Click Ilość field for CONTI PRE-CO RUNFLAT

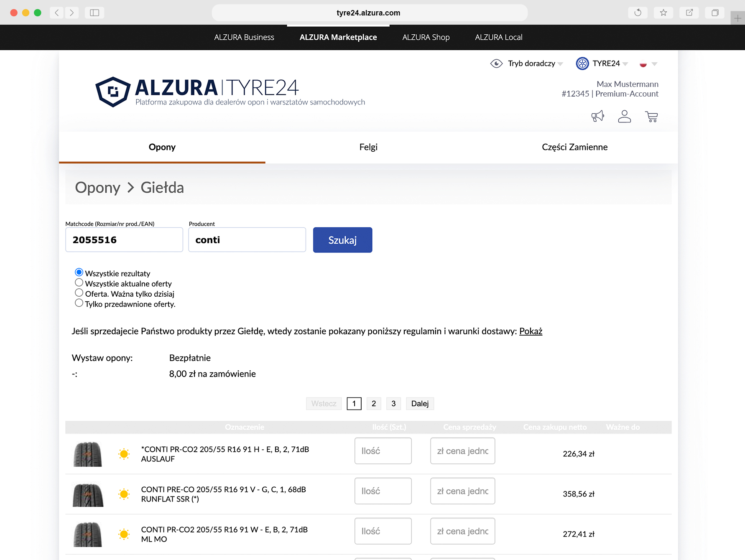(x=383, y=491)
